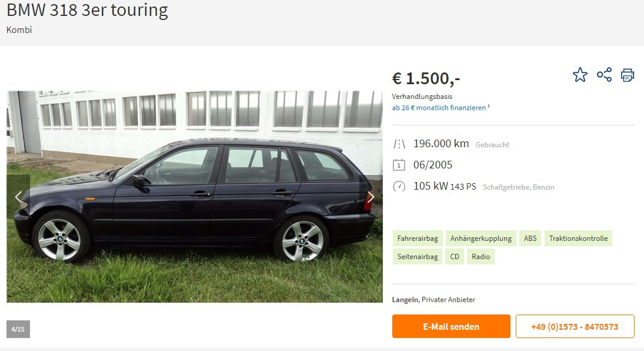Select the Anhängerkupplung feature tag
The width and height of the screenshot is (644, 351).
[481, 239]
